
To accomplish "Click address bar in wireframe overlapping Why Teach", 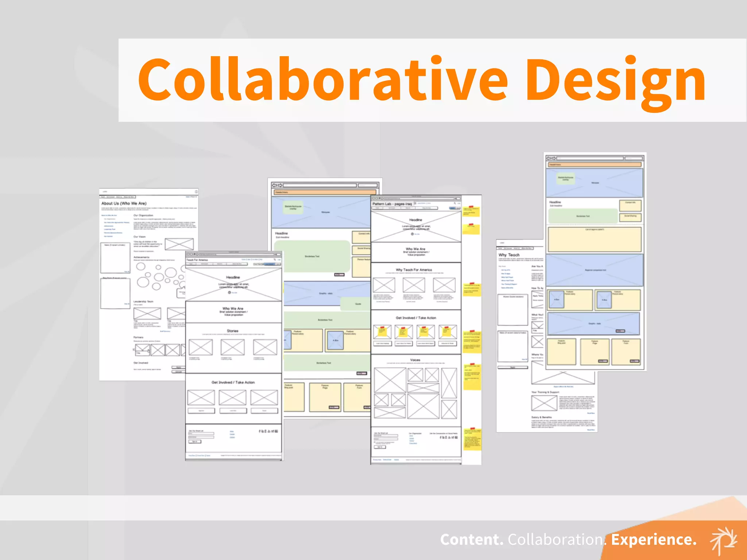I will coord(590,158).
